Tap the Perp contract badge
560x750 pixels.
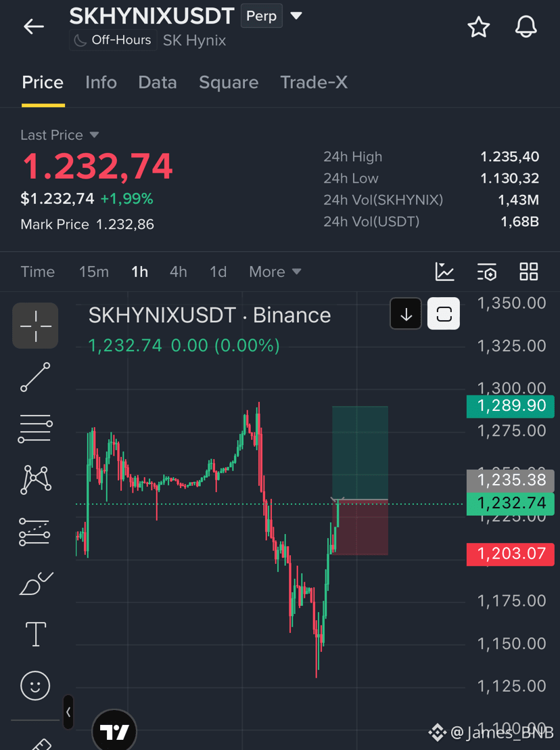click(261, 16)
